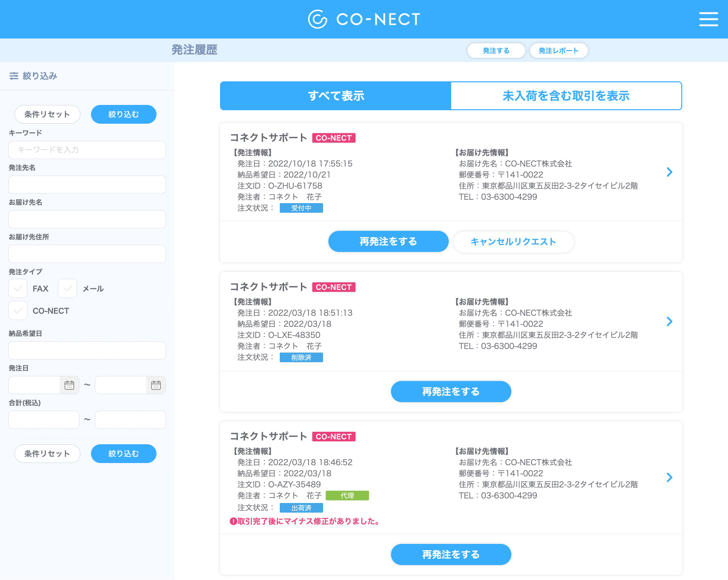This screenshot has height=580, width=728.
Task: Expand order O-ZHU-61758 with chevron arrow
Action: point(669,172)
